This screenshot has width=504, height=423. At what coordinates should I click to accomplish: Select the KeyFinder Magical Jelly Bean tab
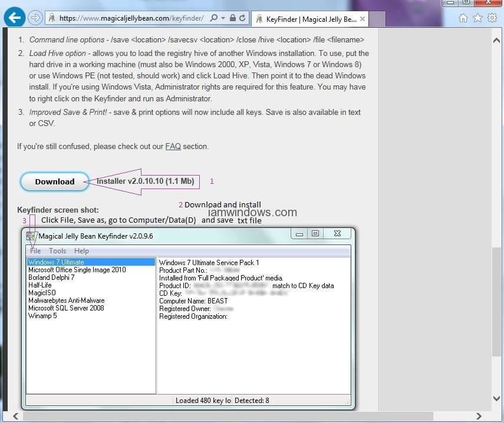(309, 19)
